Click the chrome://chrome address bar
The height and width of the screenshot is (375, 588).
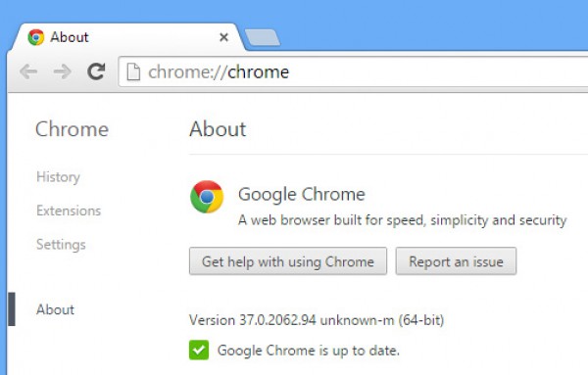coord(353,71)
